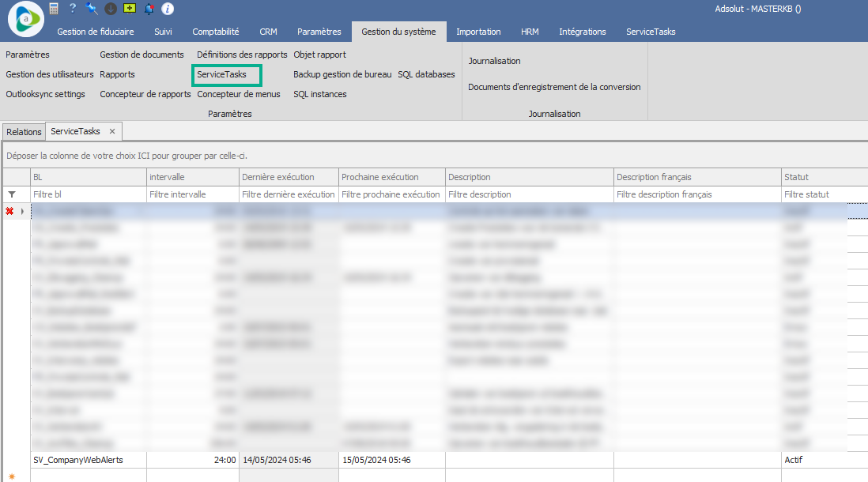Open the notifications bell icon

(x=149, y=9)
